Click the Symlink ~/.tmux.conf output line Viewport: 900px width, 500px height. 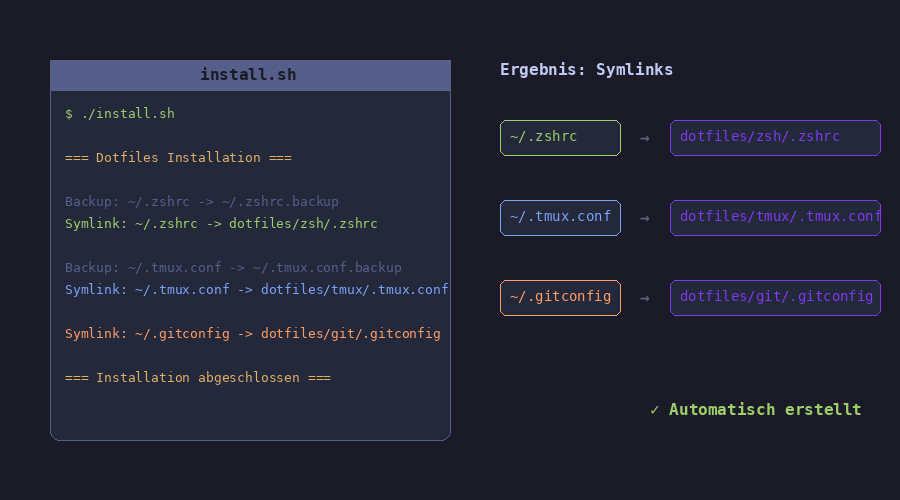(x=256, y=290)
